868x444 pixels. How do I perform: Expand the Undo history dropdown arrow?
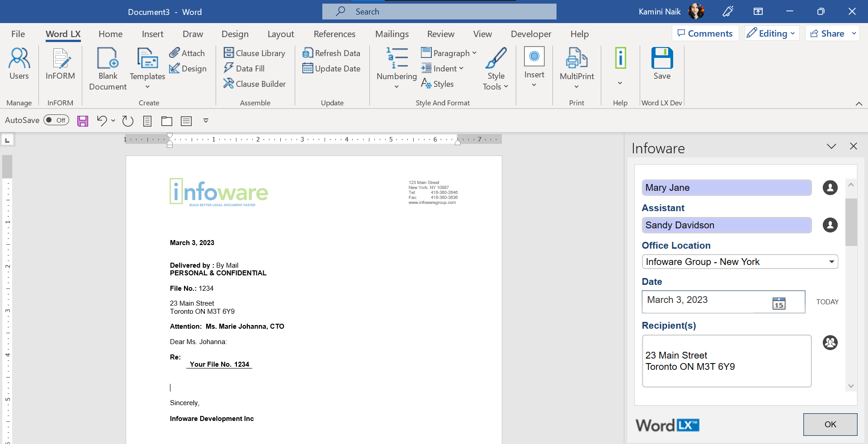[113, 121]
